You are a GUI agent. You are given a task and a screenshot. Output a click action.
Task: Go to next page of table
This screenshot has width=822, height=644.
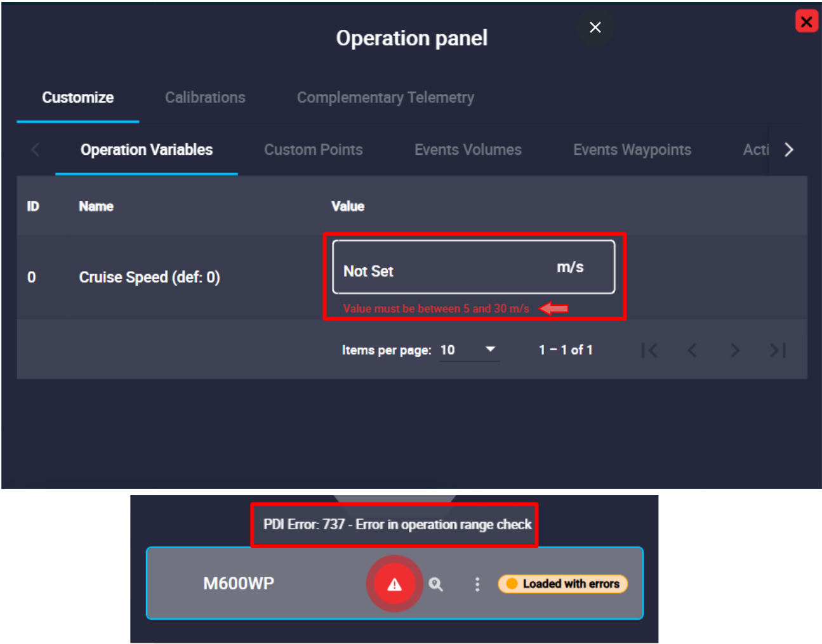point(735,350)
